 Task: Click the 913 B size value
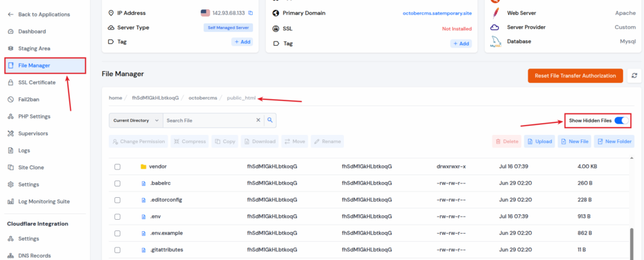click(x=584, y=216)
